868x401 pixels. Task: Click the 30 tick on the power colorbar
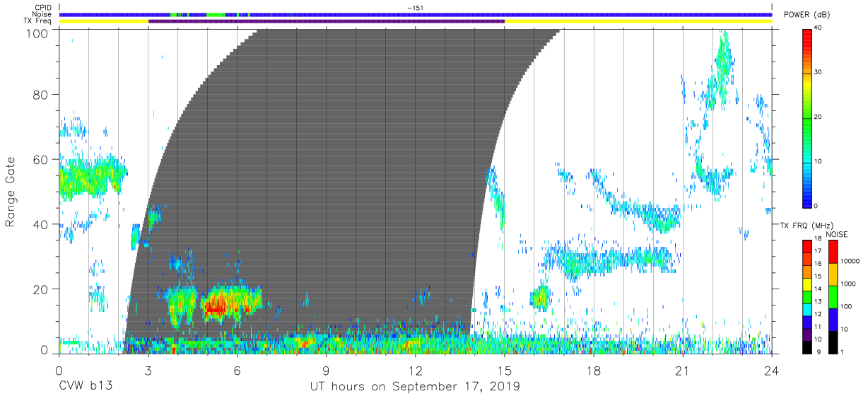(x=818, y=73)
